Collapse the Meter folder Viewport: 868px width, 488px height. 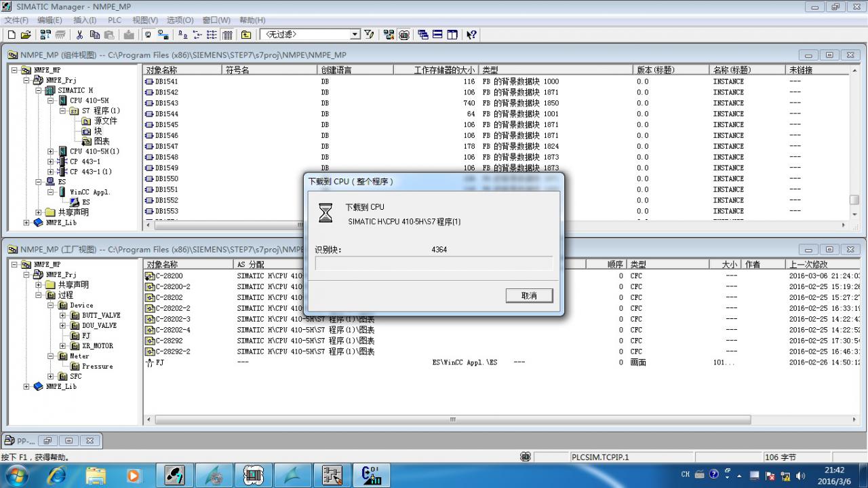[x=52, y=356]
